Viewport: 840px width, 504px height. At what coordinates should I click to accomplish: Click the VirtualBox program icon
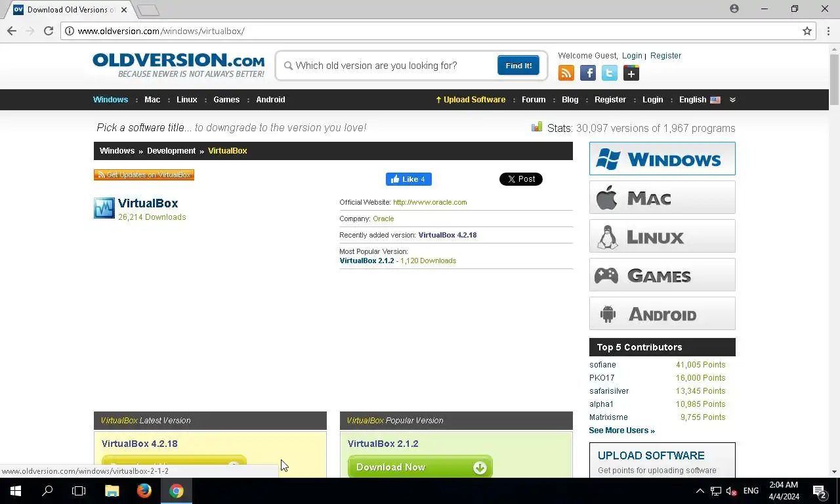tap(104, 208)
